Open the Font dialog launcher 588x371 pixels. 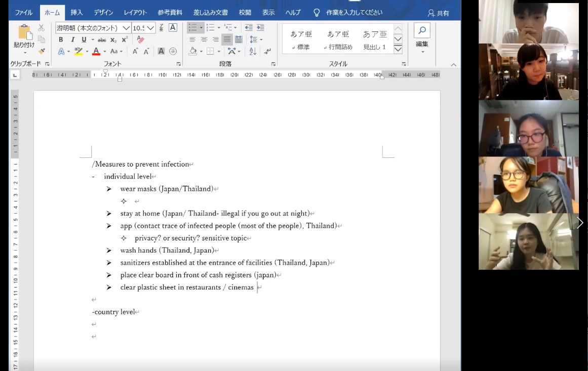(178, 64)
